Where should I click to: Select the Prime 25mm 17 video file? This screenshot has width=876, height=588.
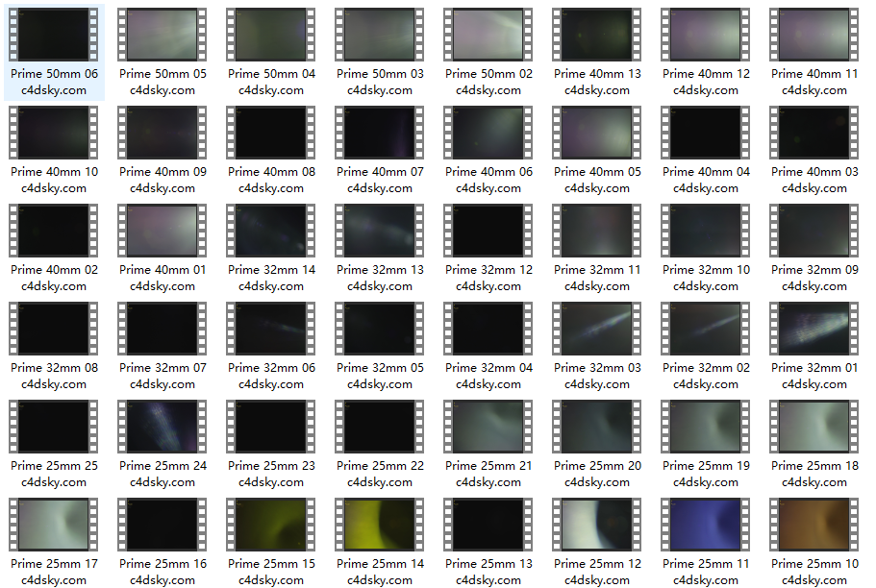(x=54, y=525)
